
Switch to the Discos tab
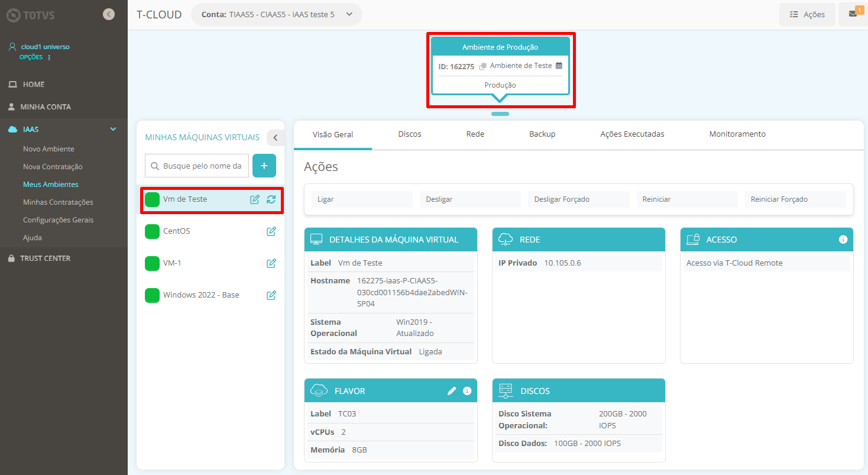click(410, 134)
